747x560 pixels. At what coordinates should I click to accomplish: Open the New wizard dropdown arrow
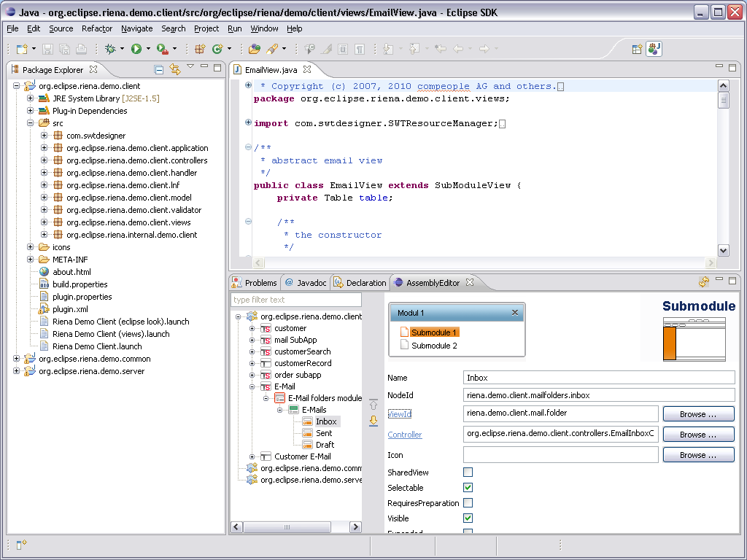[x=34, y=49]
